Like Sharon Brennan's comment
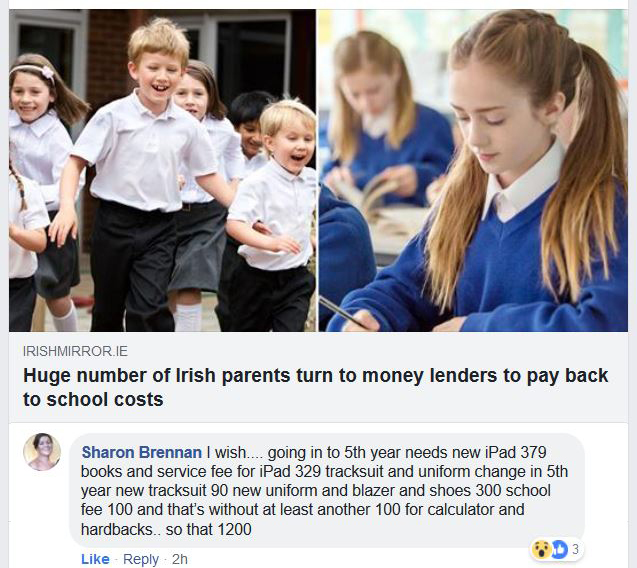The image size is (637, 568). [x=95, y=559]
